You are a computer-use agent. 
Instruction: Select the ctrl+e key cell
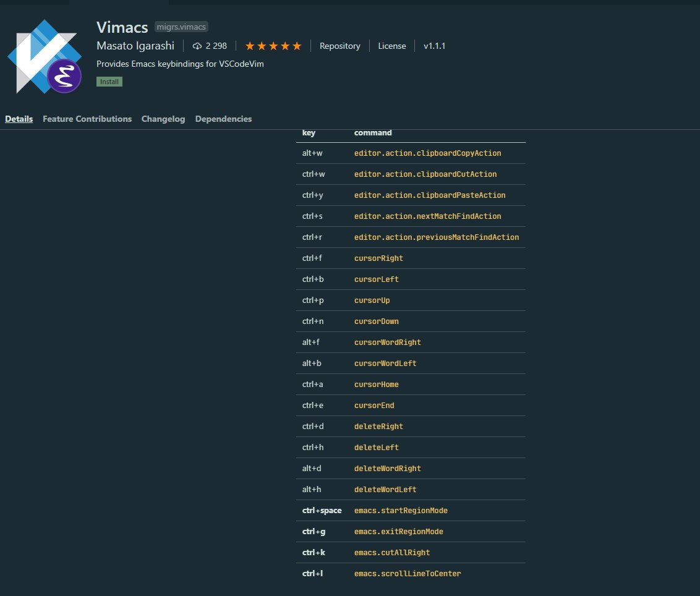click(312, 405)
